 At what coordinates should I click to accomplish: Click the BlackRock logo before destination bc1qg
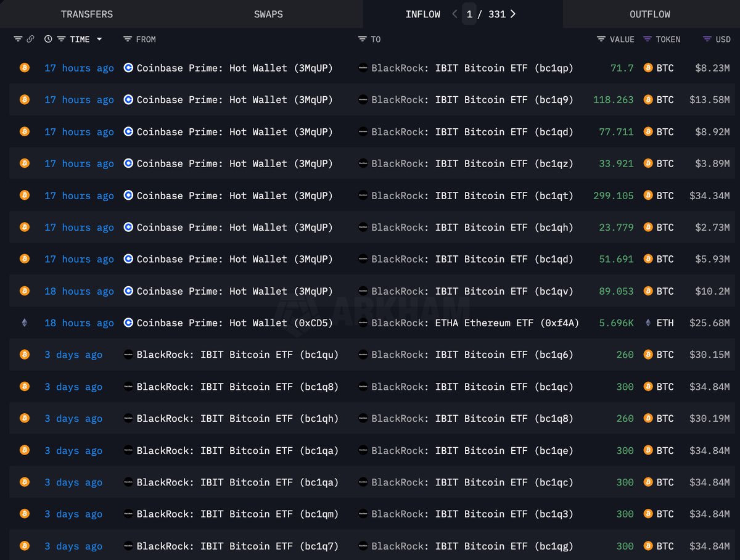click(363, 546)
